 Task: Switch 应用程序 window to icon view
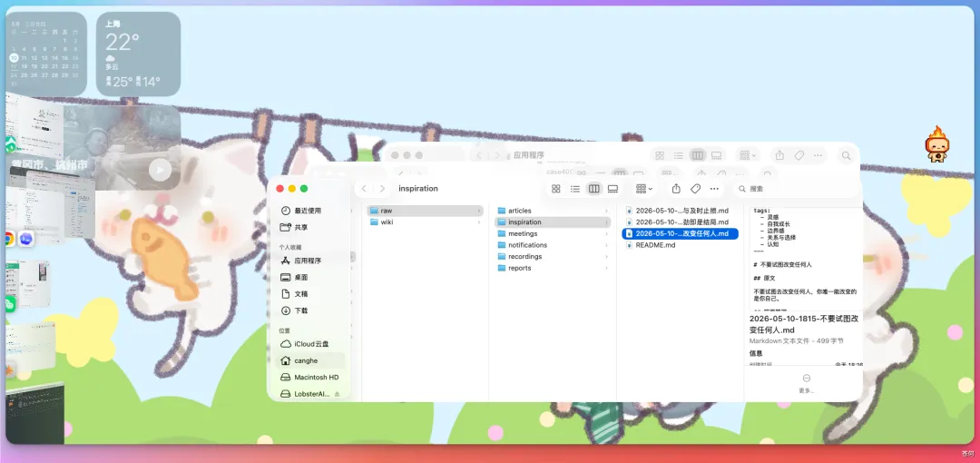coord(660,155)
